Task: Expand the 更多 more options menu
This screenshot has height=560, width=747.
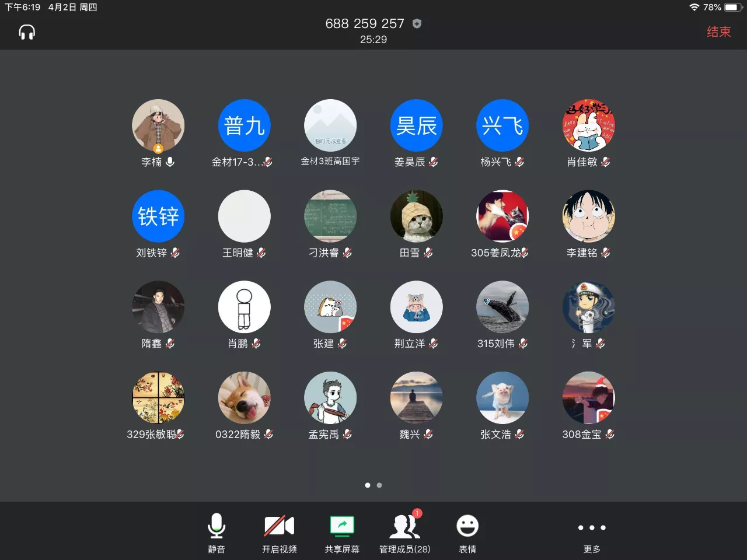Action: [x=592, y=533]
